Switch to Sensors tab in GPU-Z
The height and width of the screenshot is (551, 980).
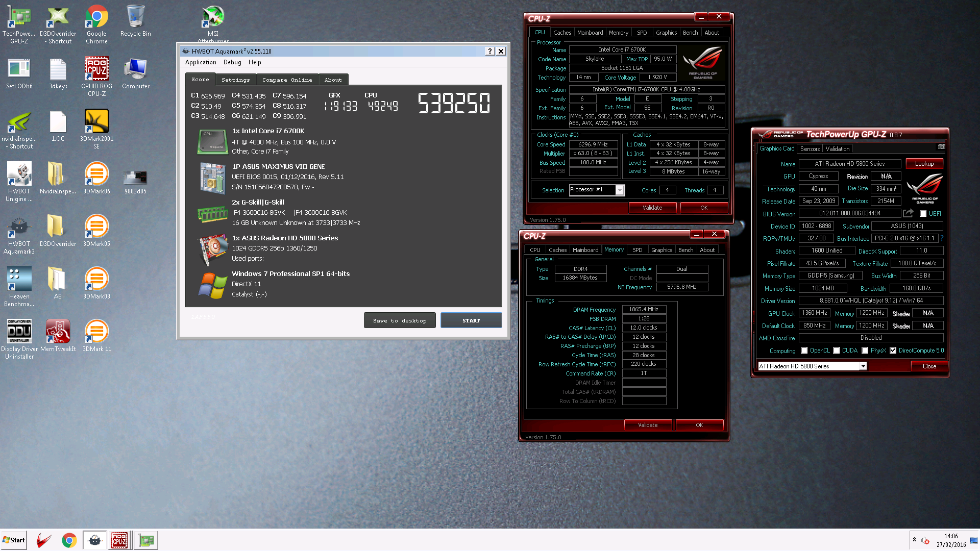tap(810, 149)
